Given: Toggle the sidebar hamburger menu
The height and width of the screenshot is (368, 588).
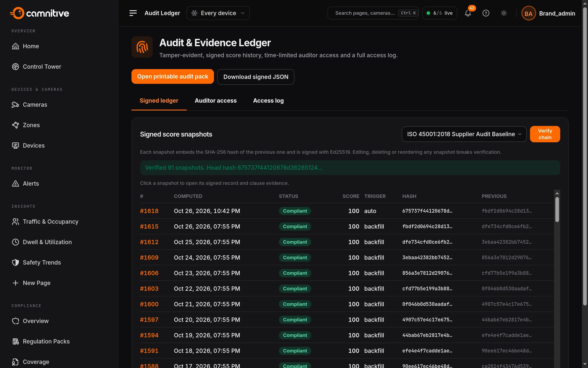Looking at the screenshot, I should (133, 13).
